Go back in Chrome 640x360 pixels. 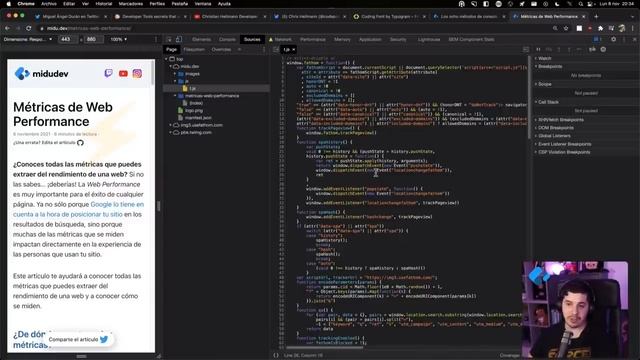coord(7,28)
